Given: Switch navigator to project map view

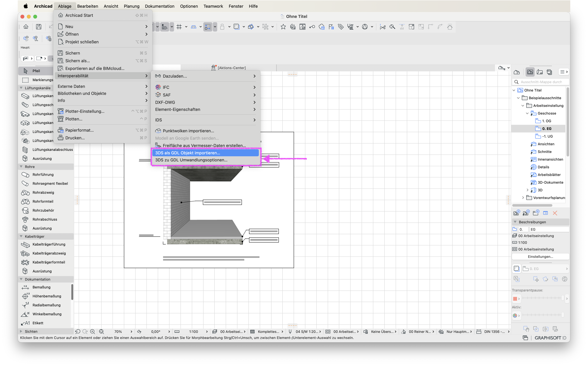Looking at the screenshot, I should click(x=517, y=72).
